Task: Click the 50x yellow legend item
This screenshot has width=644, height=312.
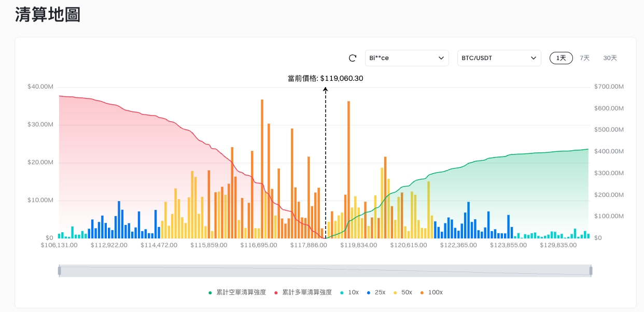Action: tap(403, 292)
